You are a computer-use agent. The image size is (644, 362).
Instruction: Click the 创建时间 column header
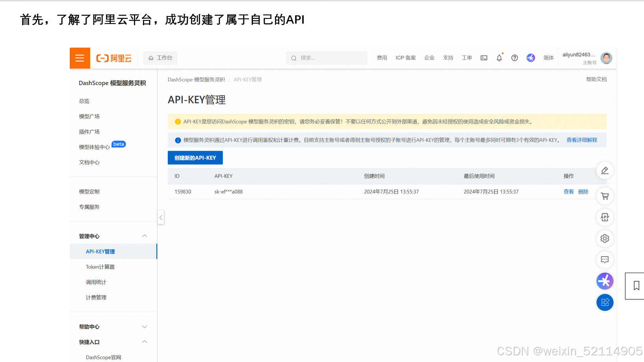pyautogui.click(x=374, y=176)
